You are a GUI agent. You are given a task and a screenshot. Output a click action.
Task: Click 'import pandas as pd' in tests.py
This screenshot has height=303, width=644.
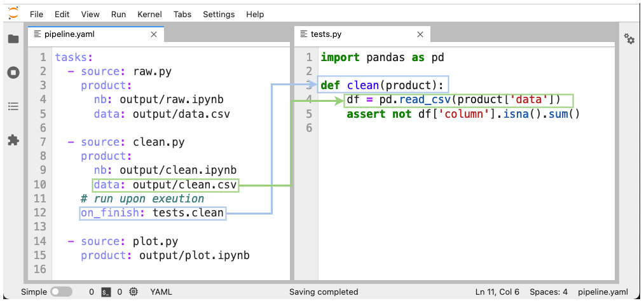point(382,57)
